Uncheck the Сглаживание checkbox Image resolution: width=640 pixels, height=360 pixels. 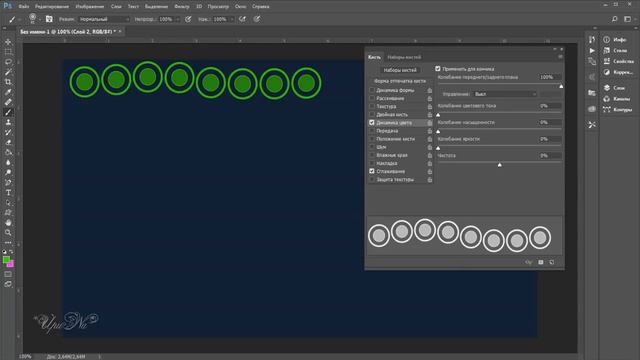[x=372, y=171]
